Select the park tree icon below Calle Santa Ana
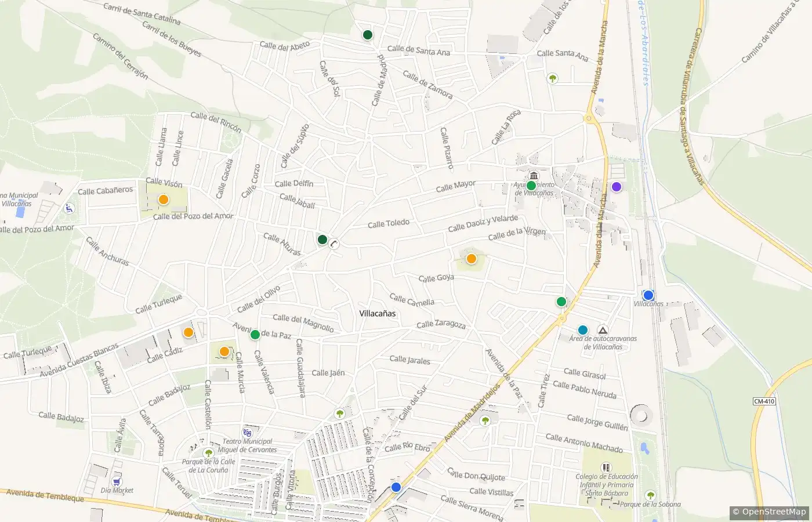 (x=553, y=78)
